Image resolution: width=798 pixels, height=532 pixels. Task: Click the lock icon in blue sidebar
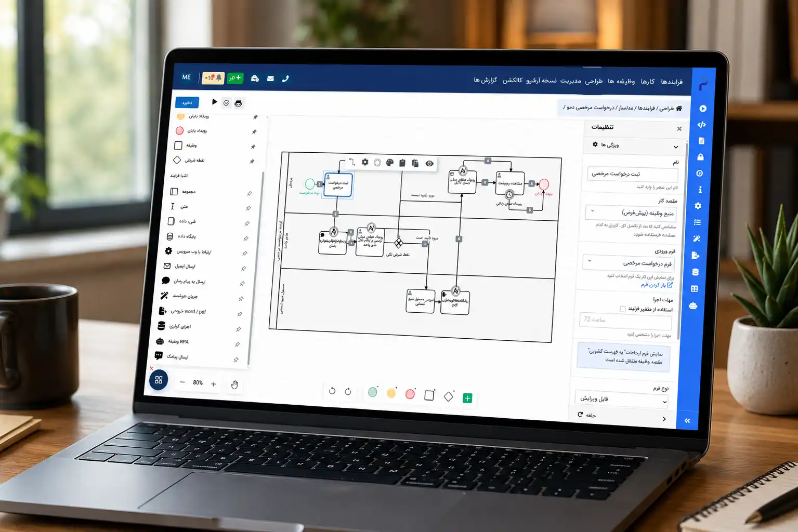[x=700, y=157]
